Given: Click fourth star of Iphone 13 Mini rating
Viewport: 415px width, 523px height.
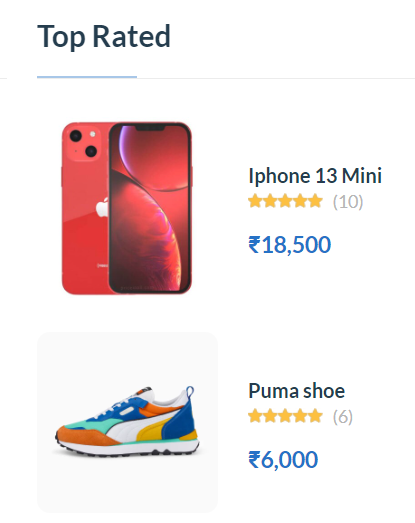Looking at the screenshot, I should [x=300, y=201].
